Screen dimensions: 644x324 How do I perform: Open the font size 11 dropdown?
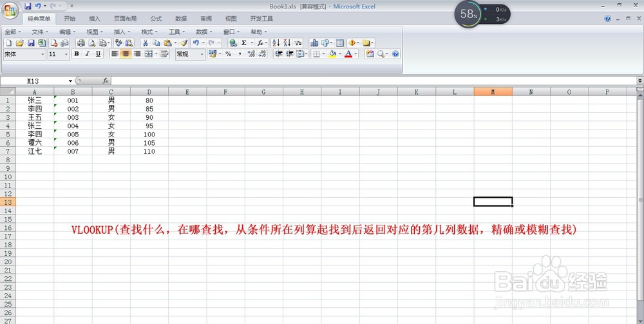(66, 54)
